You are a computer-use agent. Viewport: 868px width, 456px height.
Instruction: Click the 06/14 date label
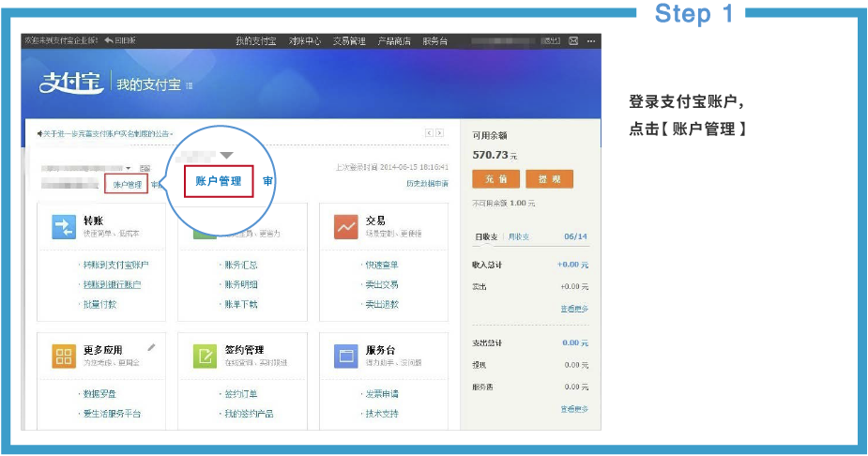[576, 236]
